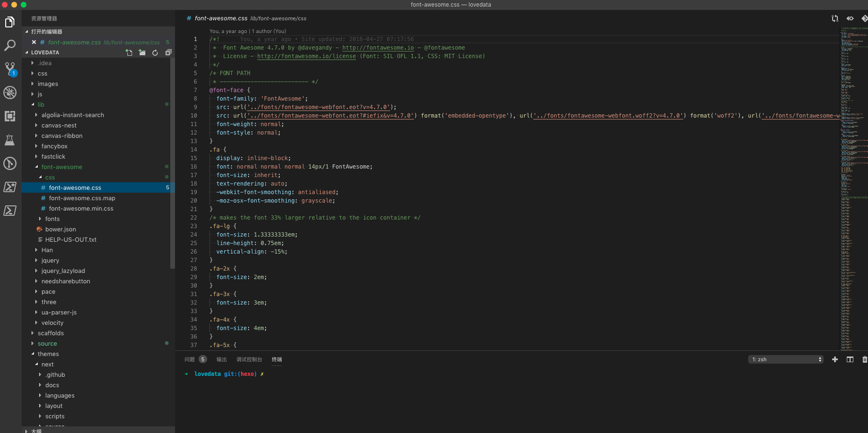Expand the needsharebutton folder
The height and width of the screenshot is (433, 868).
click(x=98, y=281)
